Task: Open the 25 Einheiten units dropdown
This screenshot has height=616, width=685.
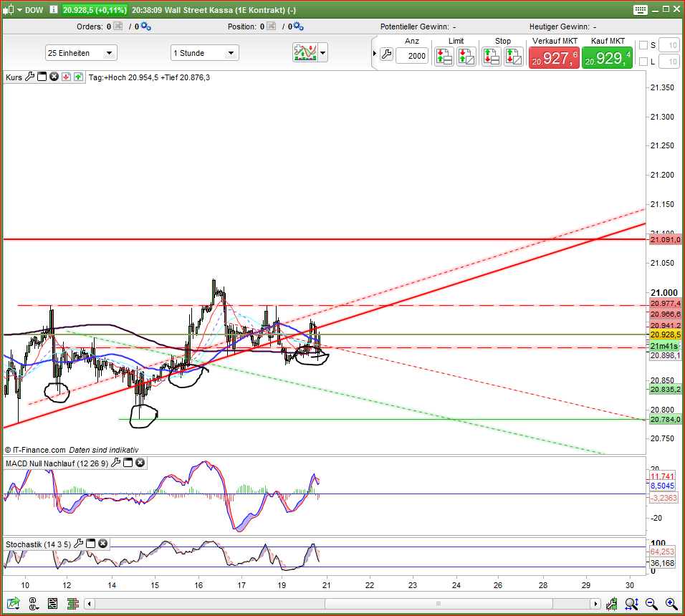Action: click(81, 53)
